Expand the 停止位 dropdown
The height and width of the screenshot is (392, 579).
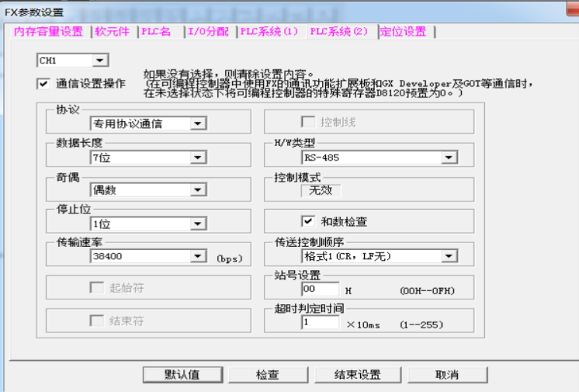click(198, 224)
